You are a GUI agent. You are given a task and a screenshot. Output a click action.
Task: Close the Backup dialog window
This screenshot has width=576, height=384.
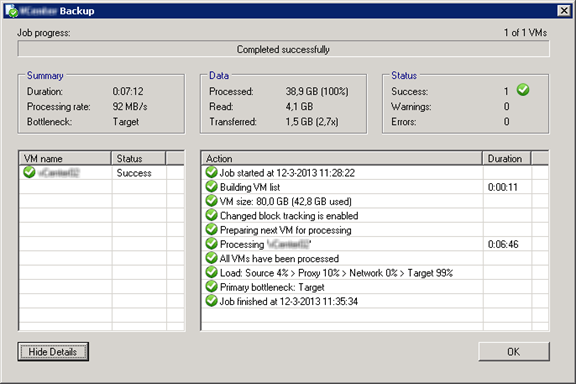564,11
